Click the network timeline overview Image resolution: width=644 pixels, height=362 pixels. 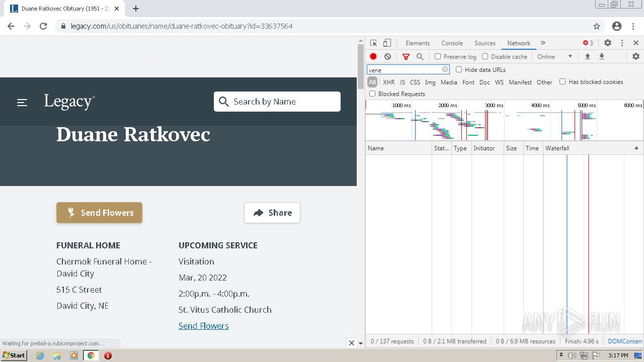coord(504,121)
